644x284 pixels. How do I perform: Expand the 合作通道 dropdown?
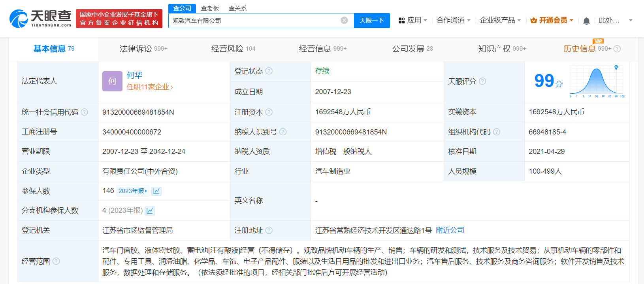tap(453, 20)
